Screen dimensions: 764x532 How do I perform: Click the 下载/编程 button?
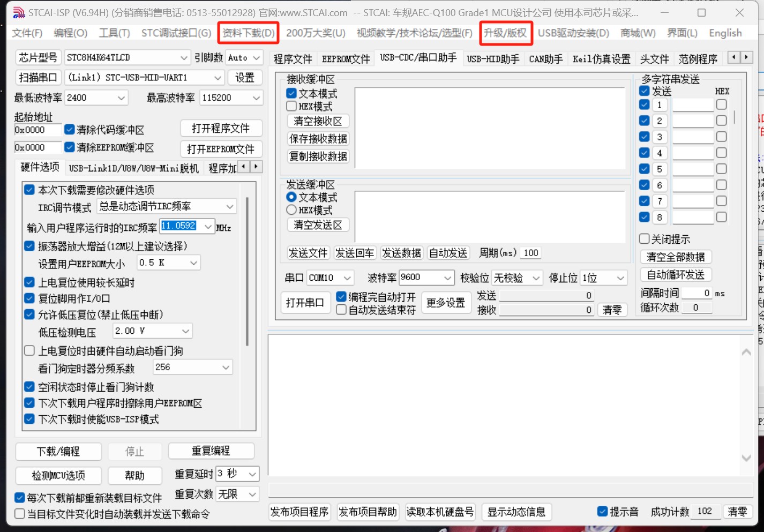tap(58, 452)
